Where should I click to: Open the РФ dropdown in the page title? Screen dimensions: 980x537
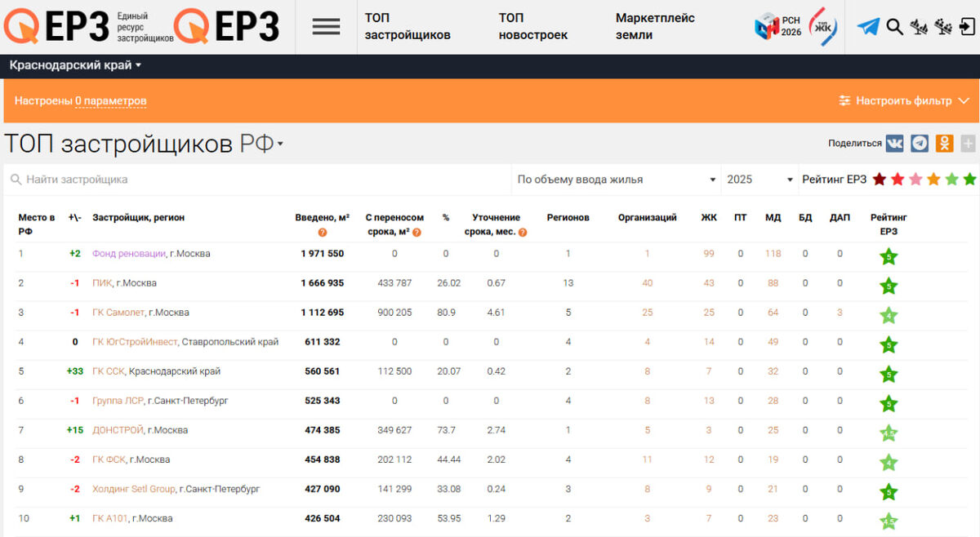tap(261, 144)
